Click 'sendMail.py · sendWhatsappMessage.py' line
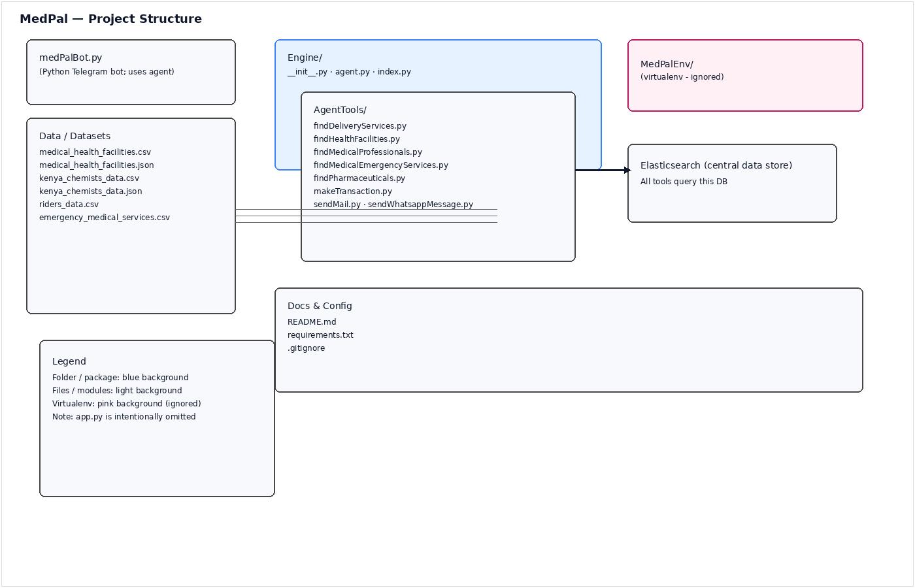The image size is (915, 588). [393, 204]
